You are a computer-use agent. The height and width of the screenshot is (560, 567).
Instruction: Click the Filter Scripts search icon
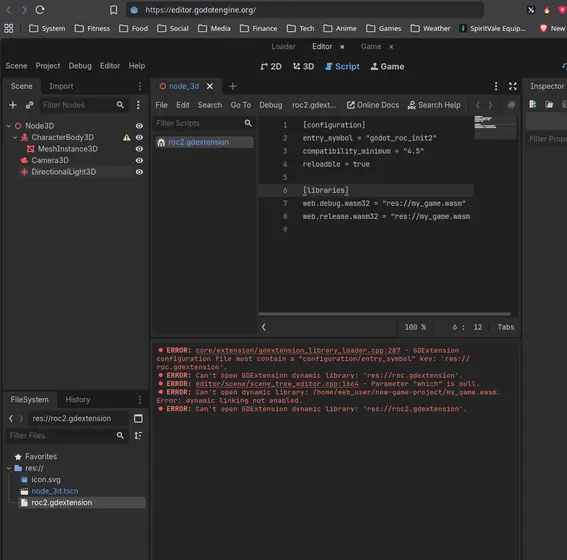[x=248, y=123]
